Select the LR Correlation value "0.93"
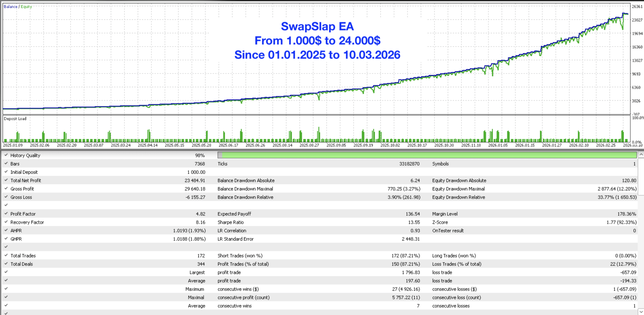644x315 pixels. pyautogui.click(x=415, y=231)
